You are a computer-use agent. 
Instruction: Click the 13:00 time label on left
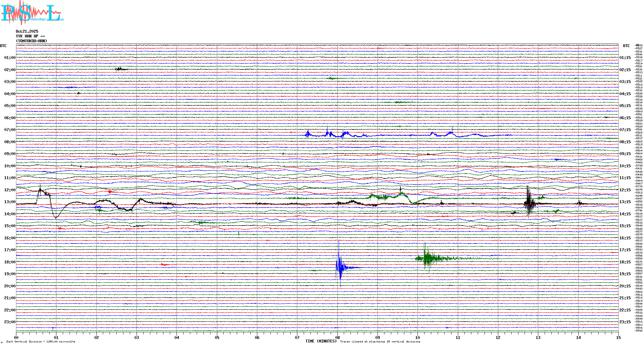[10, 202]
